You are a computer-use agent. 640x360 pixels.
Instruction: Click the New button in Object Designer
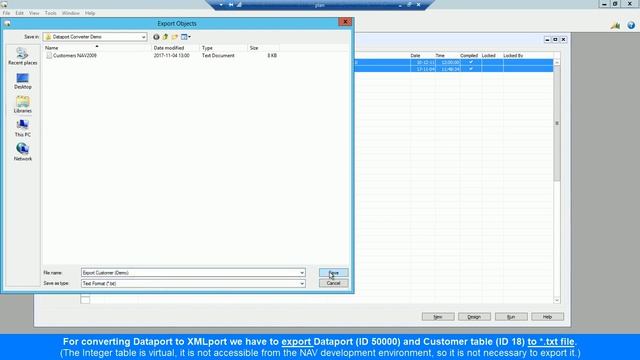[x=438, y=317]
